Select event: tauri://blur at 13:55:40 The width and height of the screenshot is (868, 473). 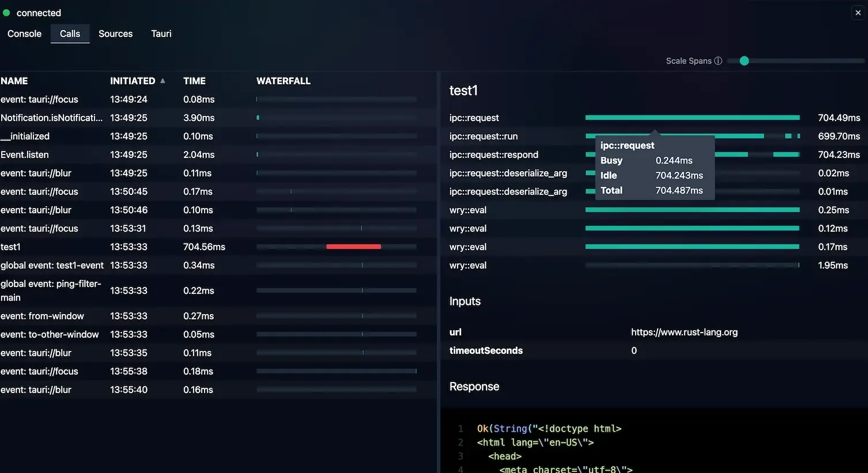pyautogui.click(x=218, y=389)
